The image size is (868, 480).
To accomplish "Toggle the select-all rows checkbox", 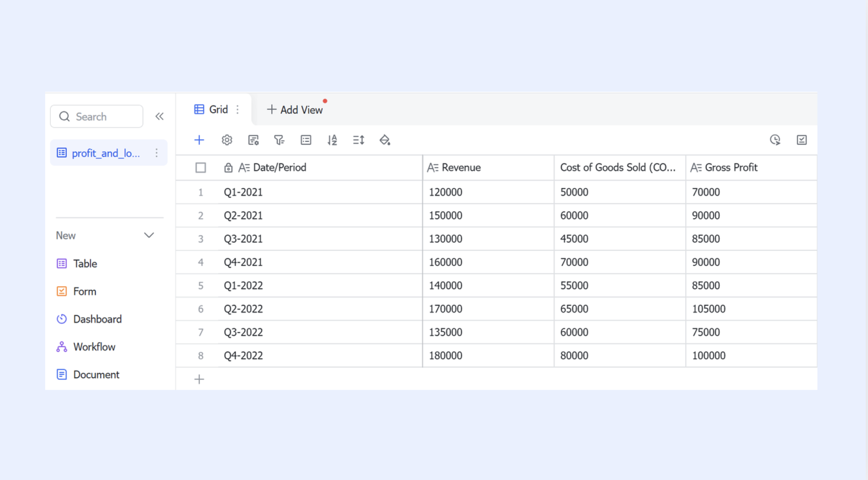I will point(201,168).
